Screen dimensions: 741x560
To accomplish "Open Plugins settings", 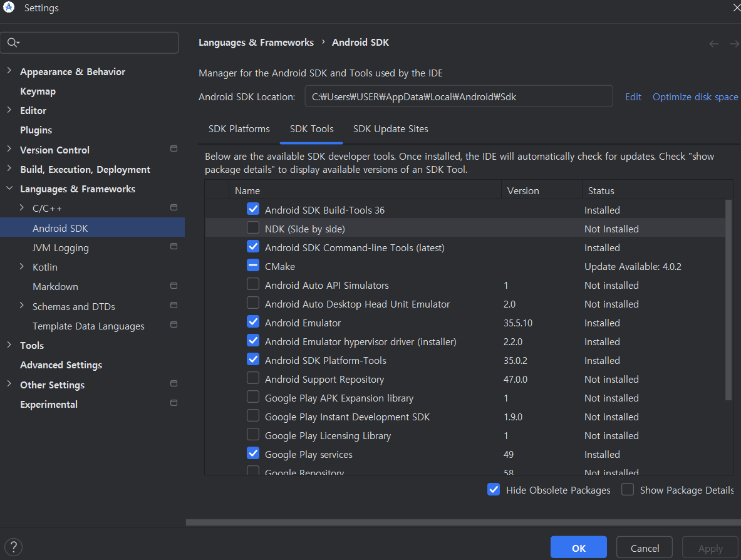I will click(x=36, y=130).
